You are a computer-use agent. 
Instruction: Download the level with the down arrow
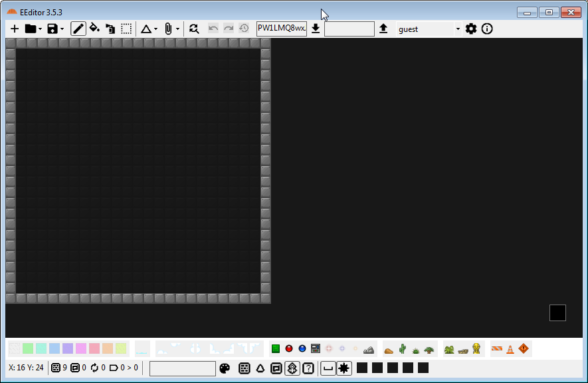316,29
